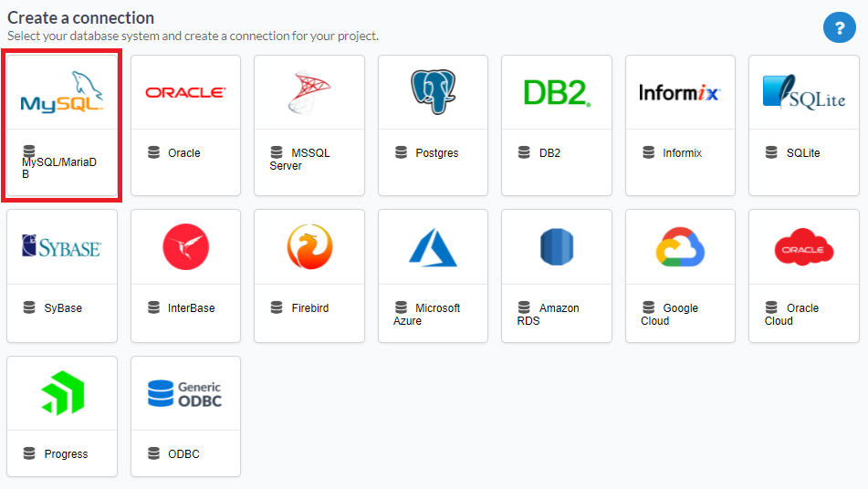868x489 pixels.
Task: Choose the SQLite feather logo
Action: 804,92
